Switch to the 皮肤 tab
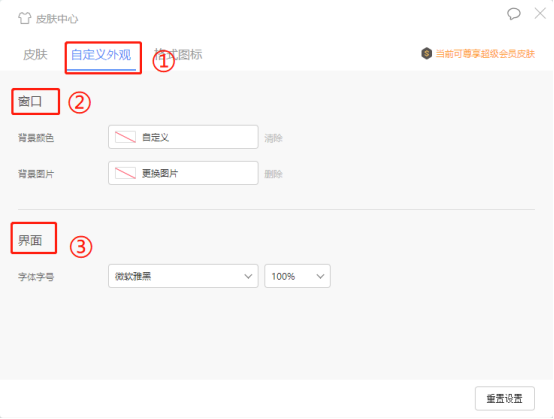The image size is (554, 419). point(35,55)
